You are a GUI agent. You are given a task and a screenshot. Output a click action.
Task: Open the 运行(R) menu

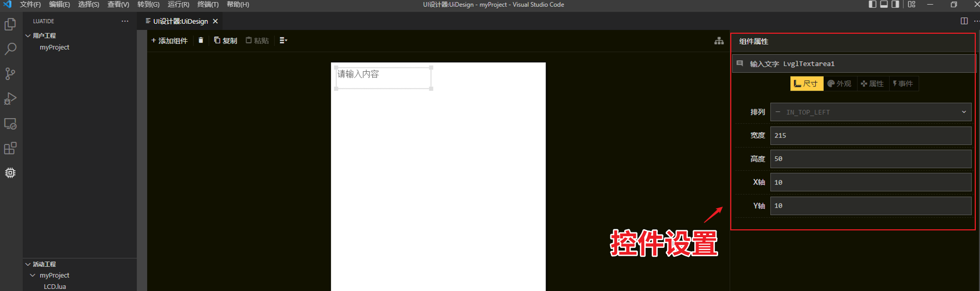[178, 4]
